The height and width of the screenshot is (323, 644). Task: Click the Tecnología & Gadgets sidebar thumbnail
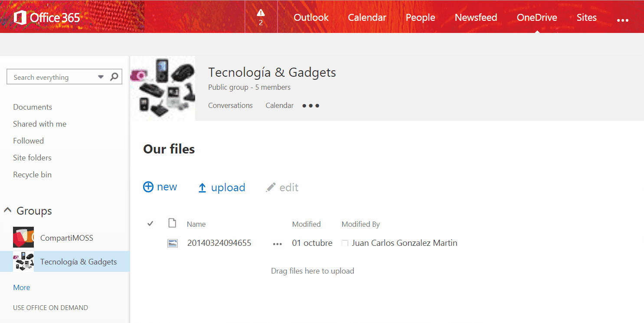pos(23,261)
